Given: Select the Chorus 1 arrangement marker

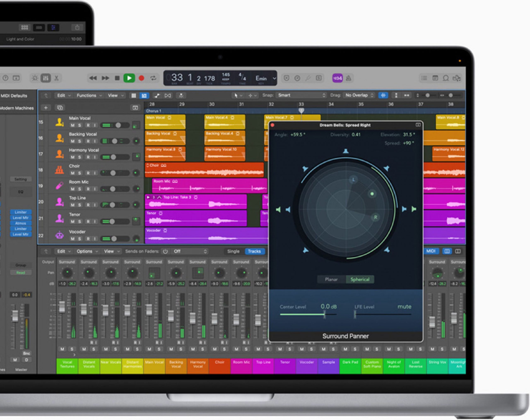Looking at the screenshot, I should (x=154, y=111).
